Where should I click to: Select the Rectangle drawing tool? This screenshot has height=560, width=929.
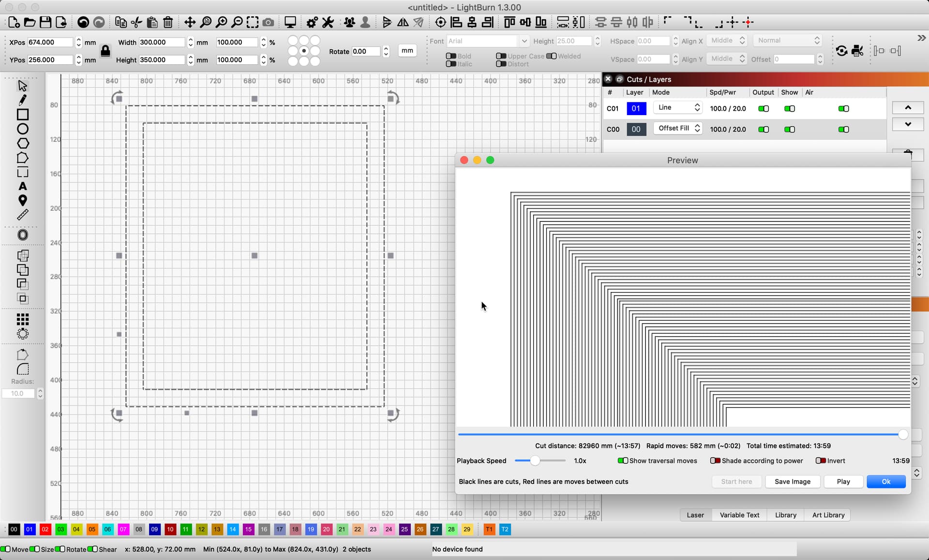22,114
